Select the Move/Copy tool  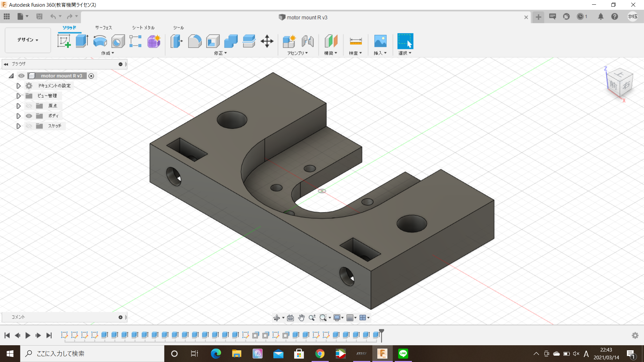[x=267, y=41]
